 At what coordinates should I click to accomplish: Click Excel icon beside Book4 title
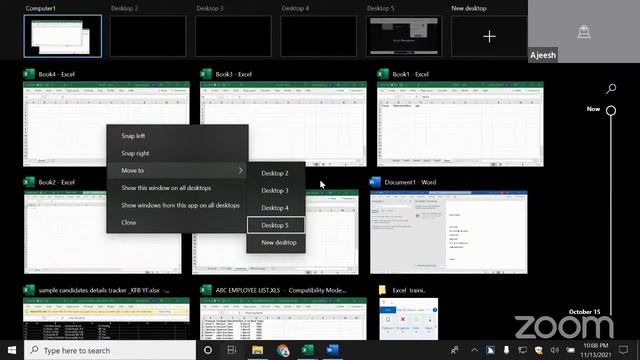coord(29,74)
